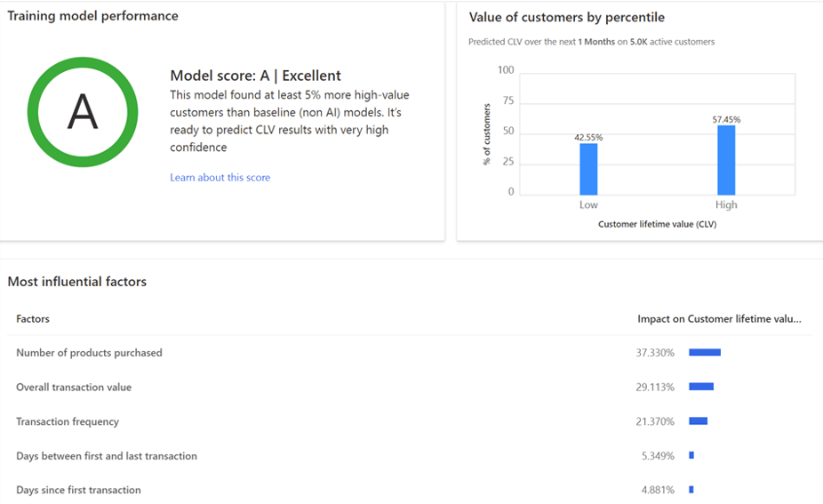Select the Days since first transaction factor
Screen dimensions: 823x504
[x=78, y=490]
